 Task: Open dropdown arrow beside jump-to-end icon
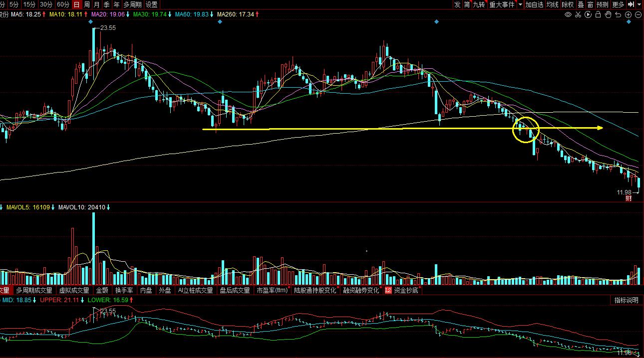click(639, 4)
